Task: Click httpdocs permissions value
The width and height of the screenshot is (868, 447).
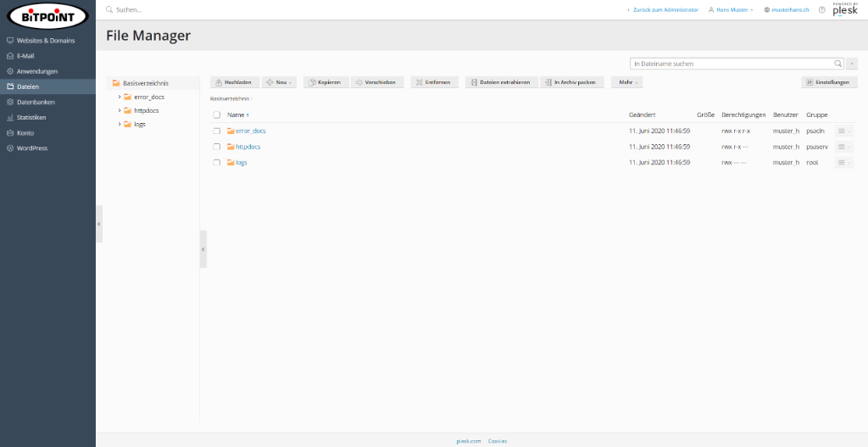Action: [735, 147]
